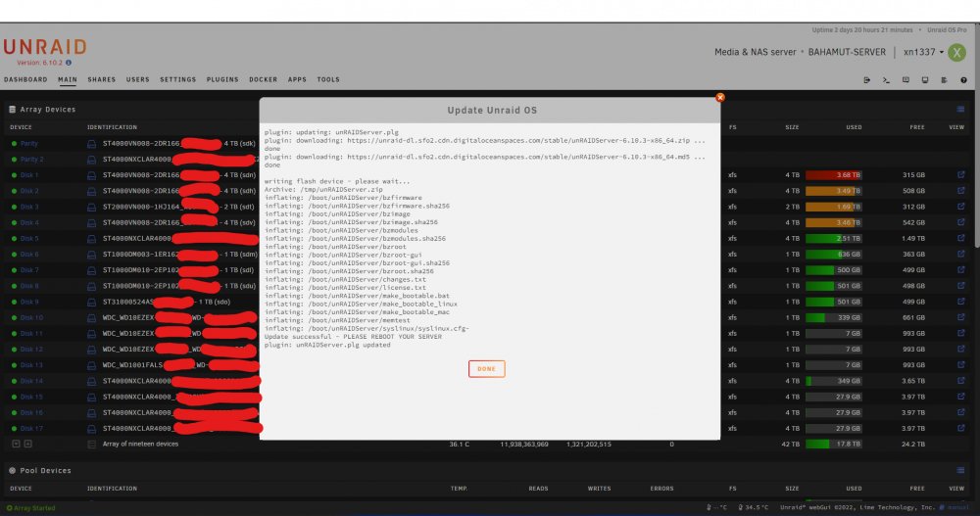The height and width of the screenshot is (516, 980).
Task: Click the Disk 2 row drive icon
Action: coord(91,191)
